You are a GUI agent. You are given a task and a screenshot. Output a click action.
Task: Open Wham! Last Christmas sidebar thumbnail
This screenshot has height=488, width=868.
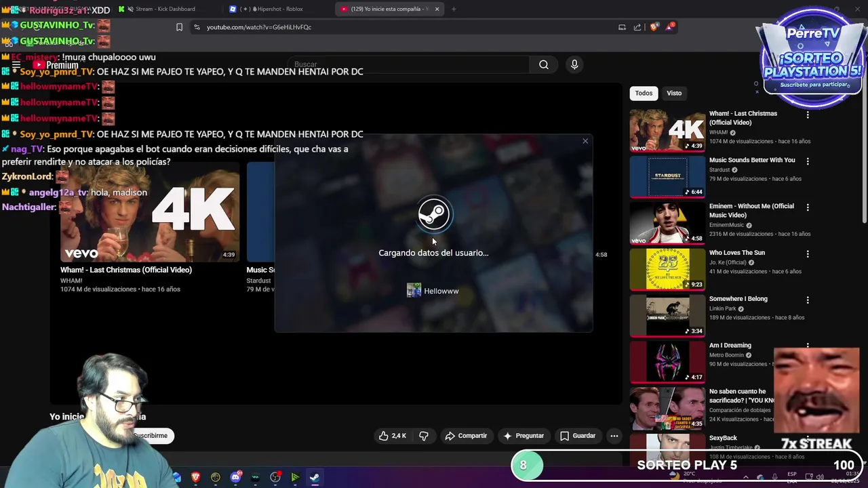point(667,130)
